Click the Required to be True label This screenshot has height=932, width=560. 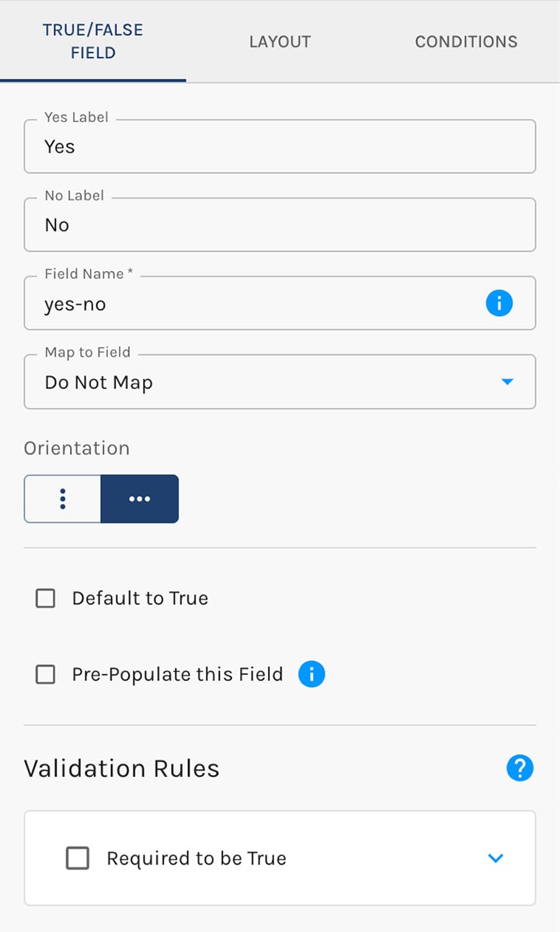[x=197, y=858]
